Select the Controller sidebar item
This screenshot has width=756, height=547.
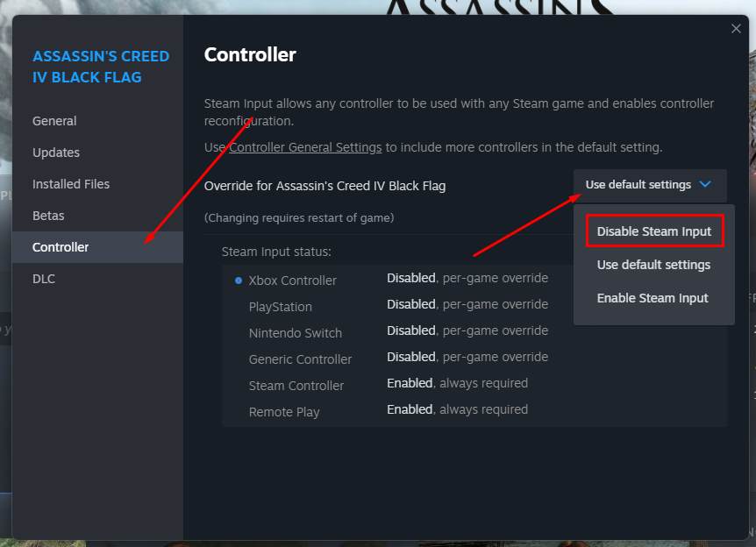coord(97,247)
